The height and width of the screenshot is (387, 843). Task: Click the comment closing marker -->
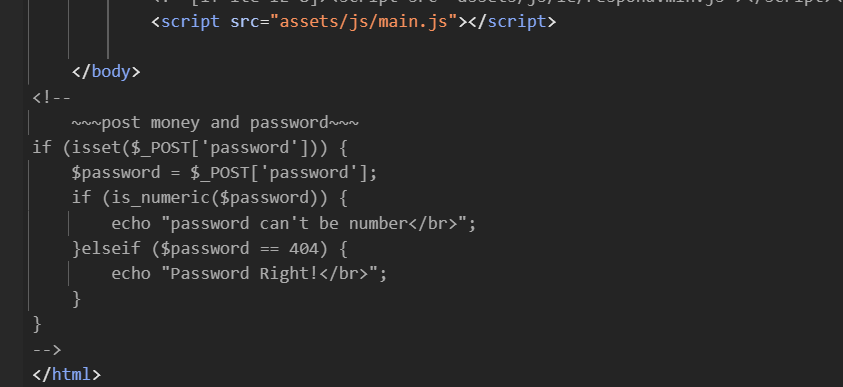47,349
